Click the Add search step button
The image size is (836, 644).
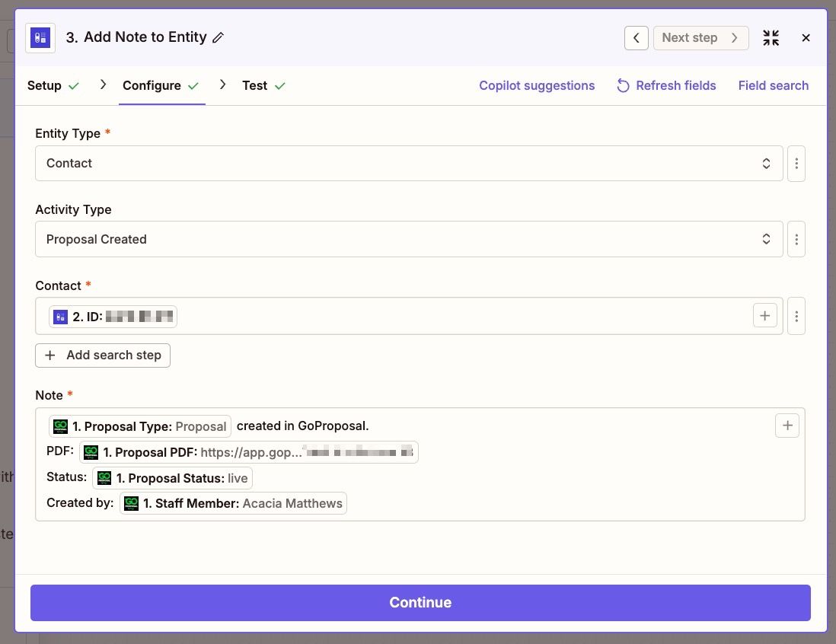103,355
